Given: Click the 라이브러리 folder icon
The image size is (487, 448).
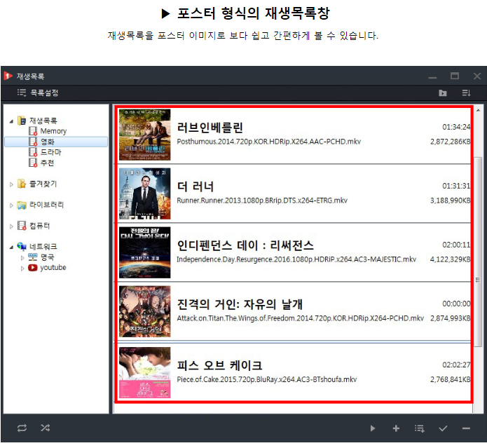Looking at the screenshot, I should pos(22,205).
